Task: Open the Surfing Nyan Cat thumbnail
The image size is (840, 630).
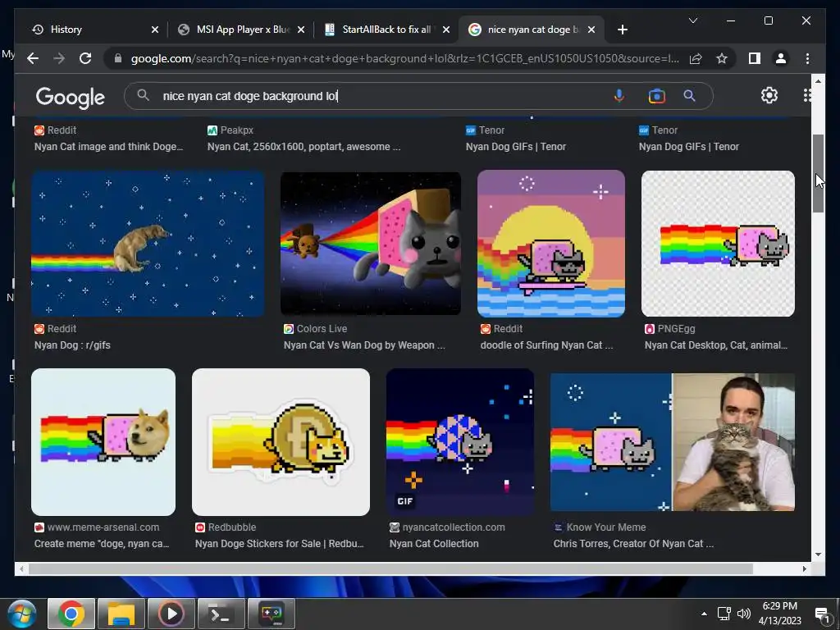Action: point(551,244)
